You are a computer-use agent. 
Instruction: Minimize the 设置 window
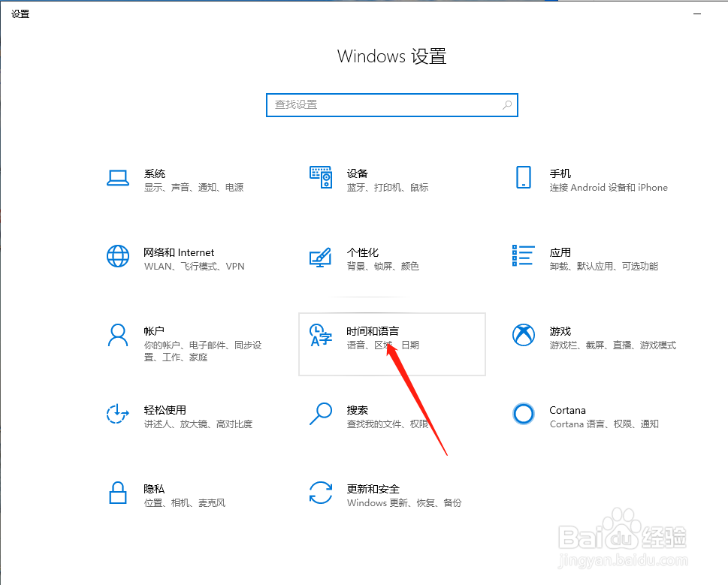(x=697, y=14)
